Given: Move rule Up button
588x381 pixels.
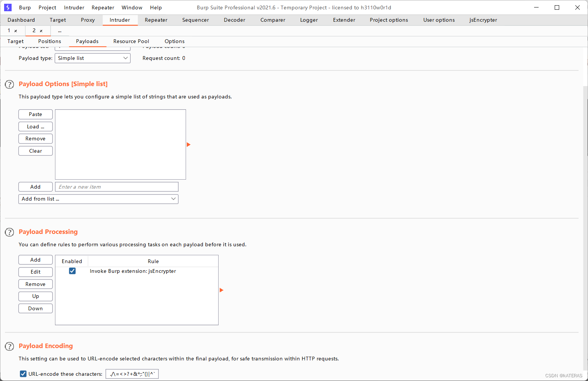Looking at the screenshot, I should click(36, 296).
